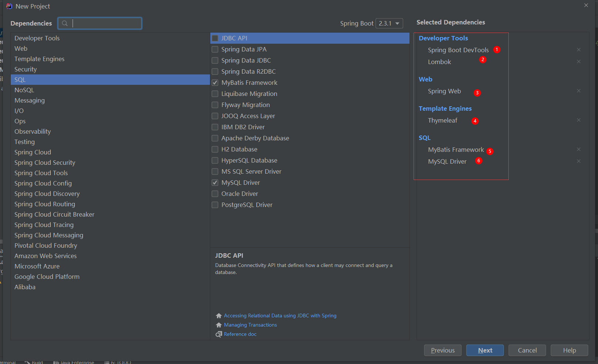Select the NoSQL dependency category
This screenshot has height=364, width=598.
coord(24,90)
